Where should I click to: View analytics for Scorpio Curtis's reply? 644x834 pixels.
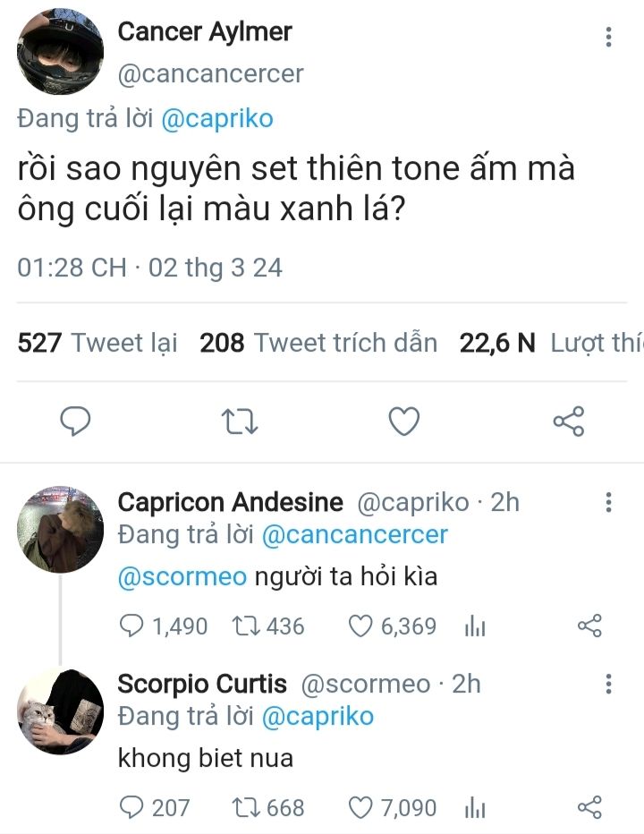pos(474,809)
